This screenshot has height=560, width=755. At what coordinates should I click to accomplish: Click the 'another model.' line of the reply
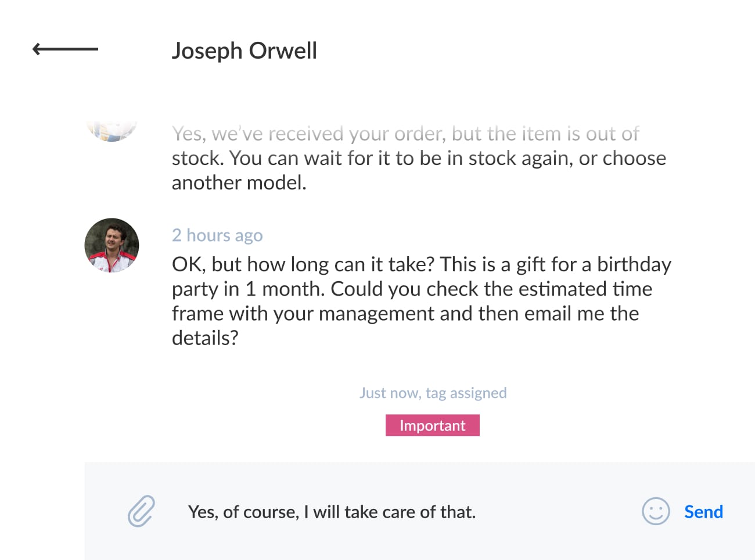pos(239,182)
